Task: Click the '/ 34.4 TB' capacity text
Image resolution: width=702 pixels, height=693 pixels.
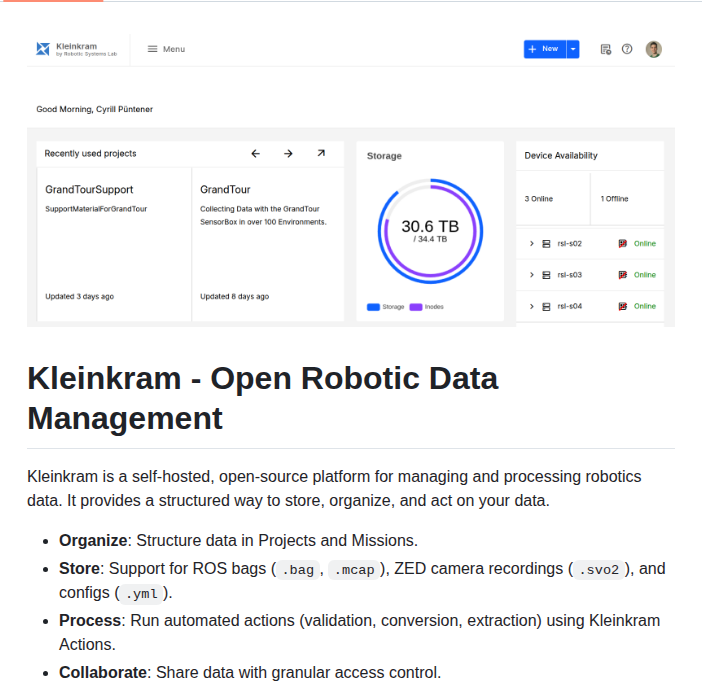Action: (430, 239)
